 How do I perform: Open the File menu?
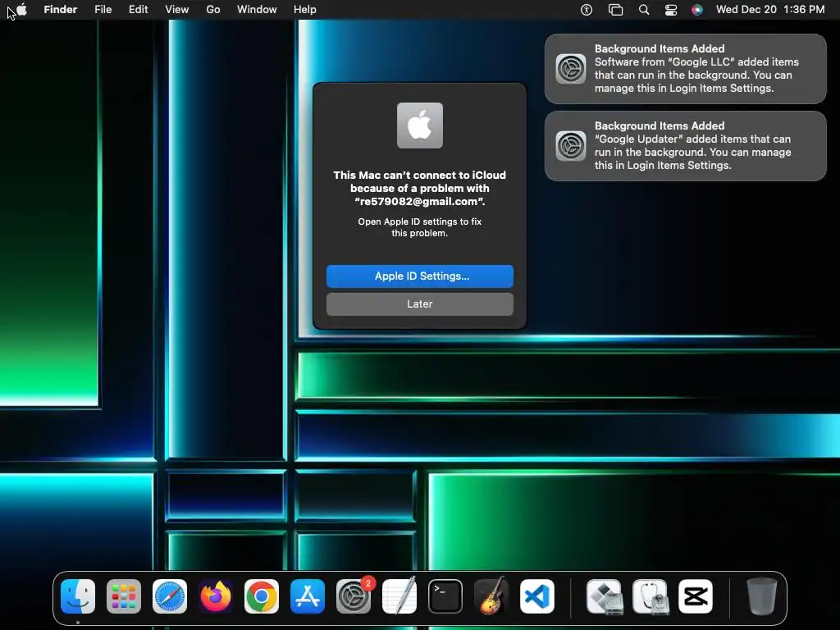point(103,10)
